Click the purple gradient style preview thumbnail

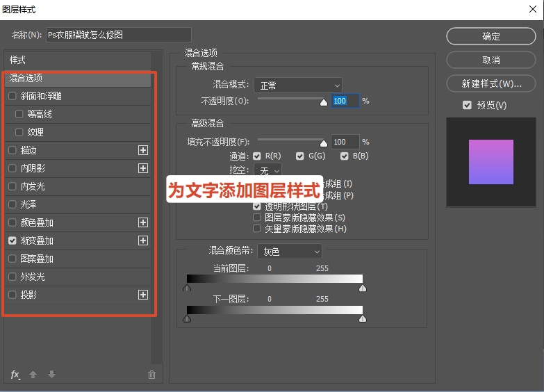tap(491, 162)
